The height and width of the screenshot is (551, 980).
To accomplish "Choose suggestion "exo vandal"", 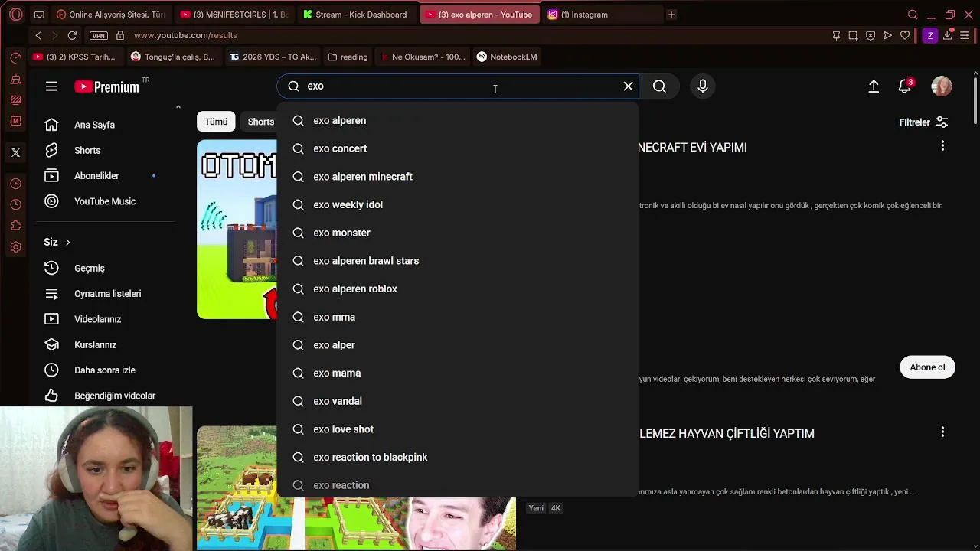I will pyautogui.click(x=458, y=401).
